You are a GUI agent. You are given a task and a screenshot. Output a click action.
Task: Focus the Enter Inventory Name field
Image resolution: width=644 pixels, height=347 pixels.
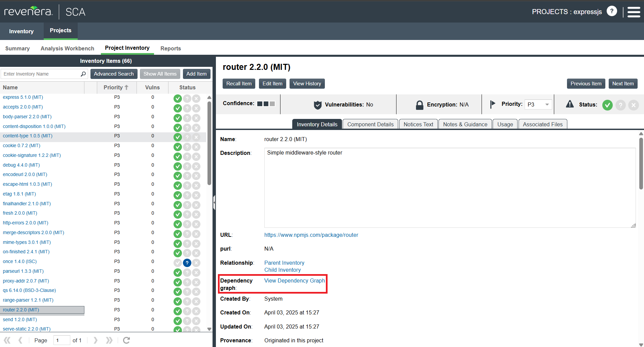(x=40, y=74)
